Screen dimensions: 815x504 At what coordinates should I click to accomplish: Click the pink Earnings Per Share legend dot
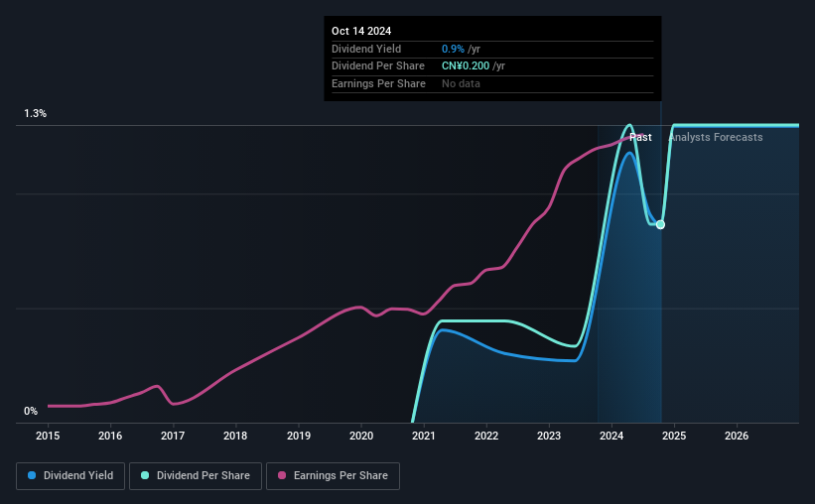tap(282, 475)
